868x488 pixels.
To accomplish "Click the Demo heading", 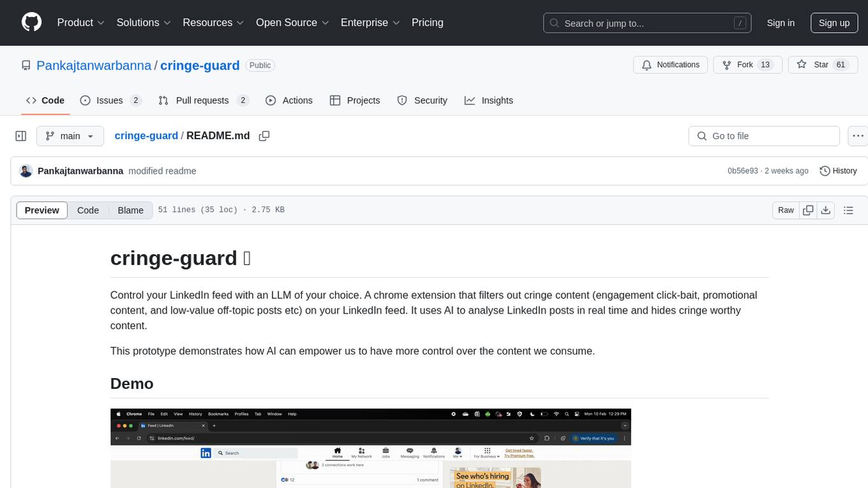I will 132,383.
